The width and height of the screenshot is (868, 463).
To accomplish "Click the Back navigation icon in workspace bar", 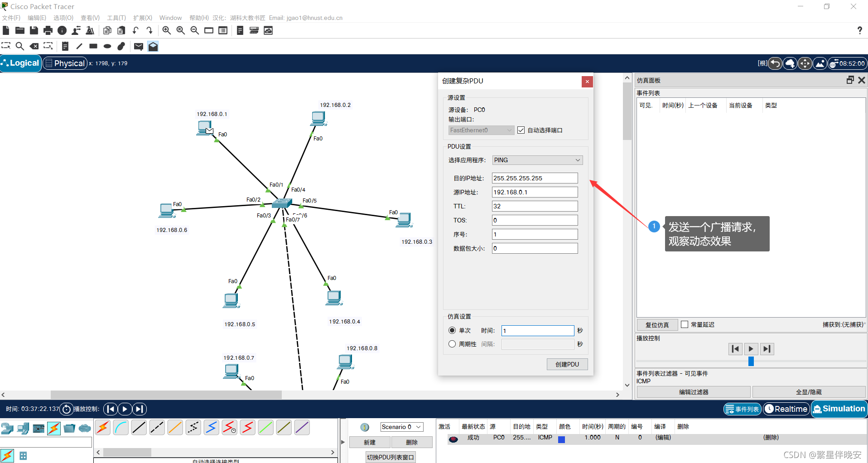I will click(x=775, y=63).
